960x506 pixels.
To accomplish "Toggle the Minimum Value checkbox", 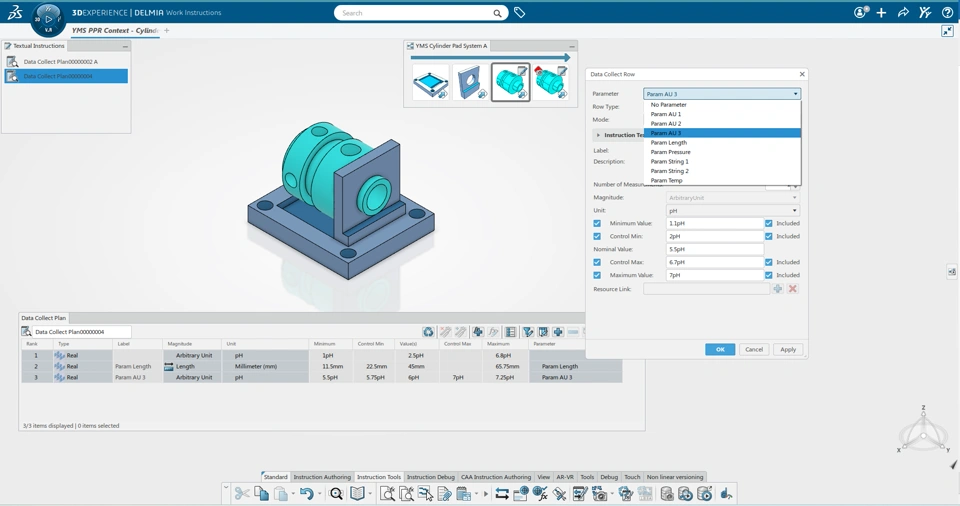I will tap(597, 224).
